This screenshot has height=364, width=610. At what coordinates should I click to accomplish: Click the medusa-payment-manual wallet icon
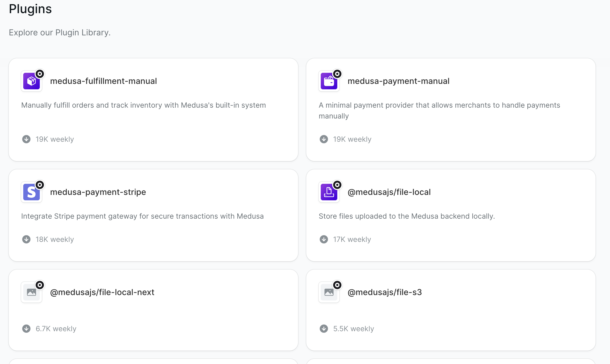click(x=329, y=81)
